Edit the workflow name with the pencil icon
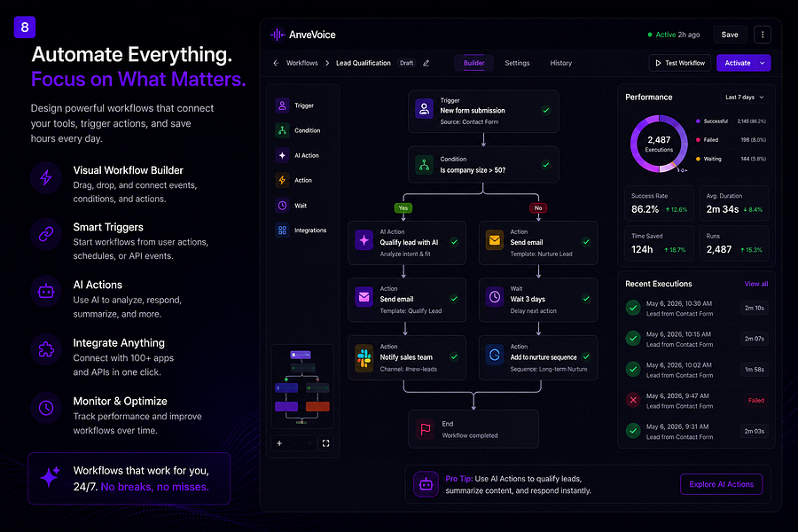Screen dimensions: 798x532 click(x=426, y=63)
